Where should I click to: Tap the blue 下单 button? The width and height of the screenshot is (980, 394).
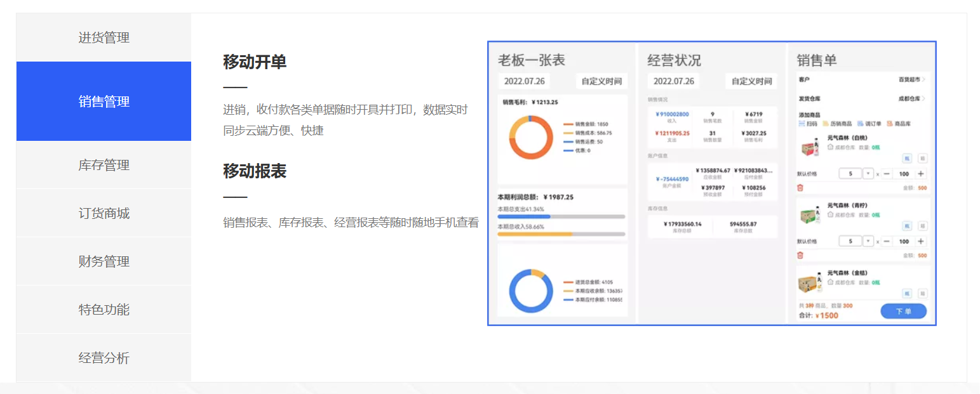tap(904, 312)
